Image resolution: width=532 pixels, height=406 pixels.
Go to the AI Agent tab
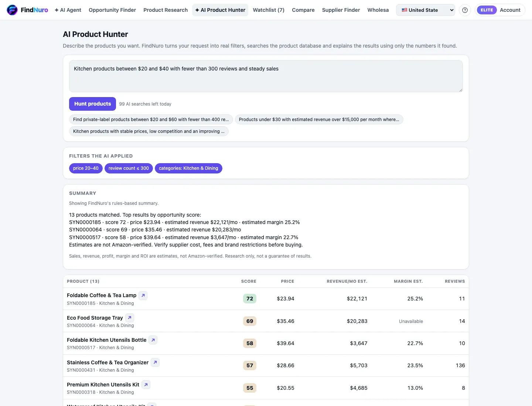click(x=68, y=10)
